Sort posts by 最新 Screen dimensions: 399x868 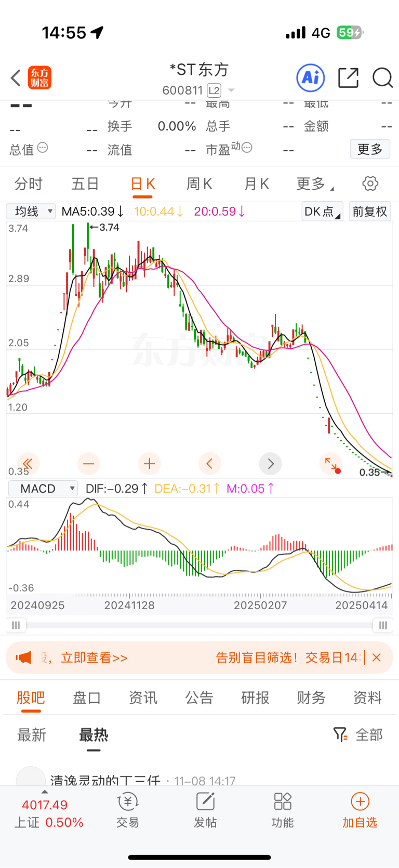pyautogui.click(x=32, y=735)
